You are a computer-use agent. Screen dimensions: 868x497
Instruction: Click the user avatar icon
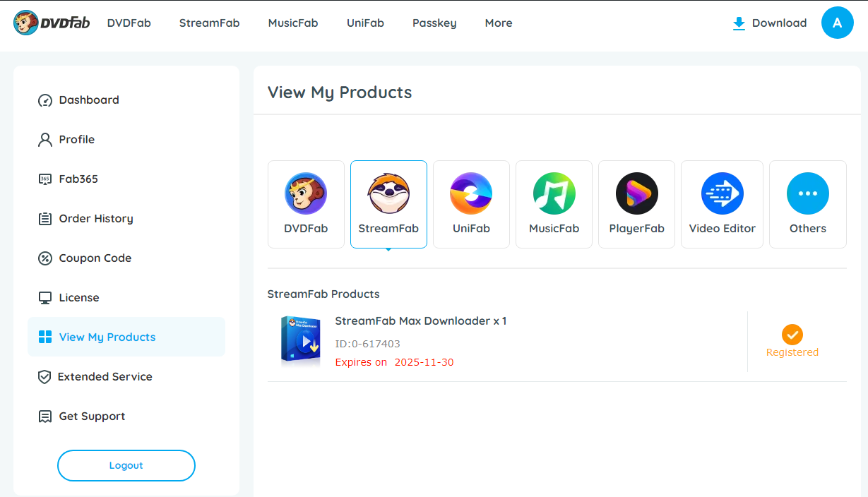(837, 23)
